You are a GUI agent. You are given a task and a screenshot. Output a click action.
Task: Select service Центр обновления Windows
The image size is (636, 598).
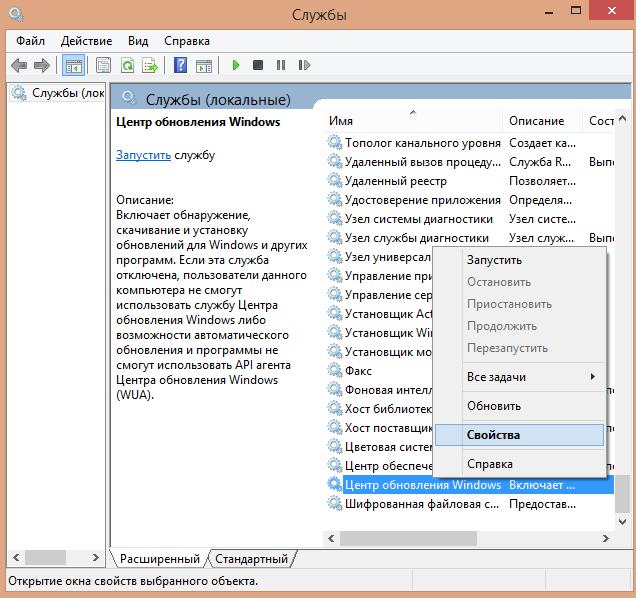pyautogui.click(x=423, y=485)
